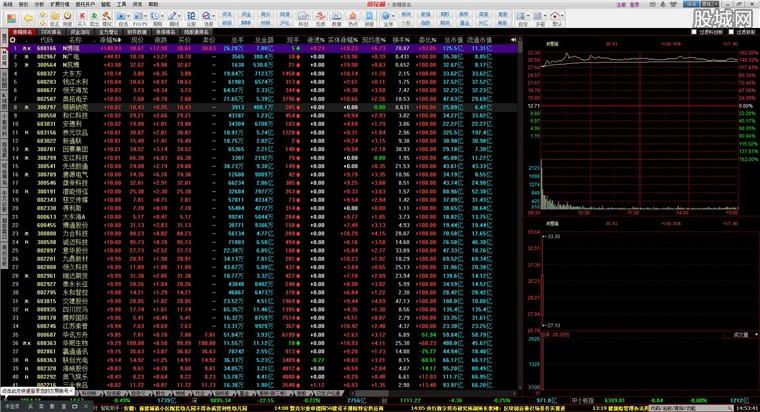Click the 热点 hotspot flame icon

353,18
